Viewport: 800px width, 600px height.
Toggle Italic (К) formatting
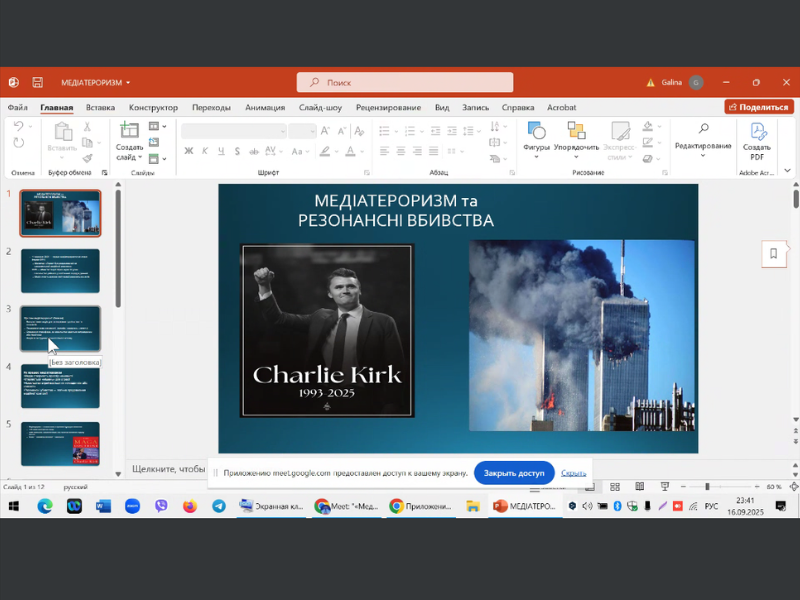(x=205, y=151)
